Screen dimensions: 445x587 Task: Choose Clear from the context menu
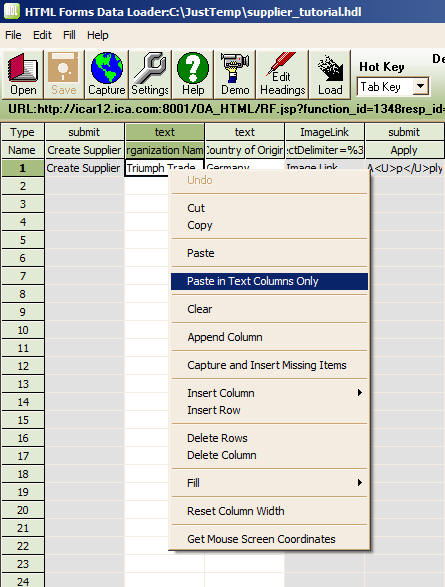point(269,309)
